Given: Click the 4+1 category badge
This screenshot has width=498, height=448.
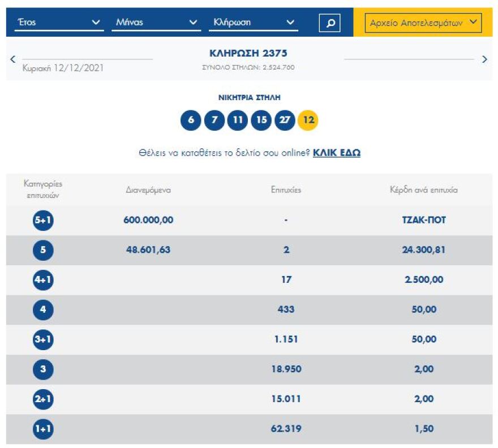Looking at the screenshot, I should 43,279.
